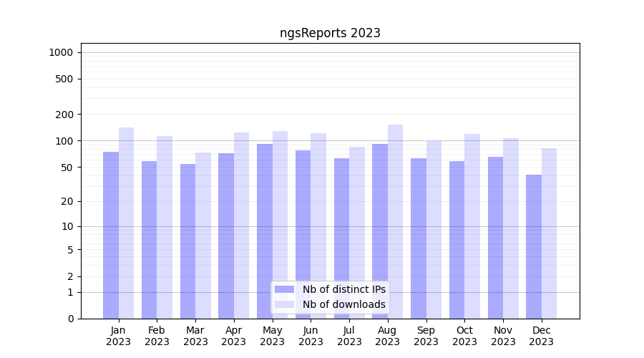The height and width of the screenshot is (358, 644).
Task: Select the Dec 2023 distinct IPs bar
Action: (x=534, y=246)
